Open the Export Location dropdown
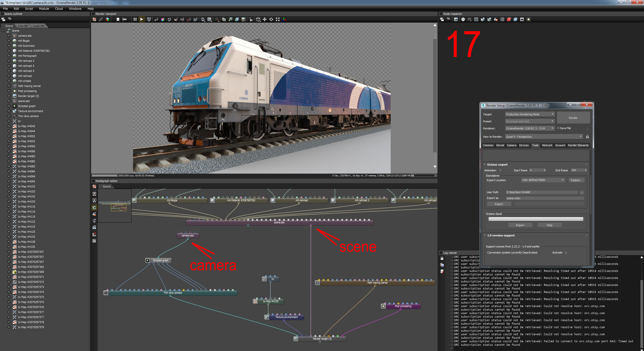644x351 pixels. point(543,180)
